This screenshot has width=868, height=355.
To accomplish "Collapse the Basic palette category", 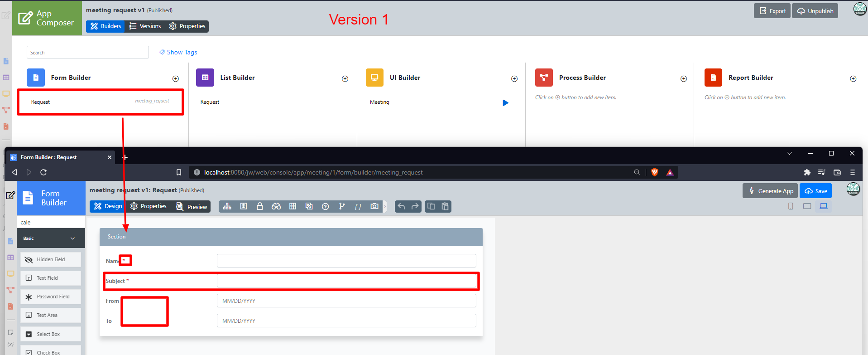I will tap(72, 238).
